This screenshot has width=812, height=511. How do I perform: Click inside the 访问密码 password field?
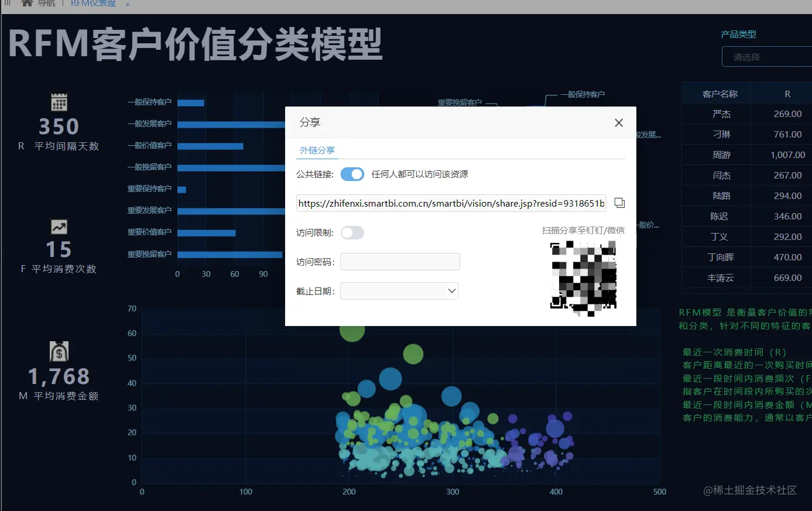point(400,262)
